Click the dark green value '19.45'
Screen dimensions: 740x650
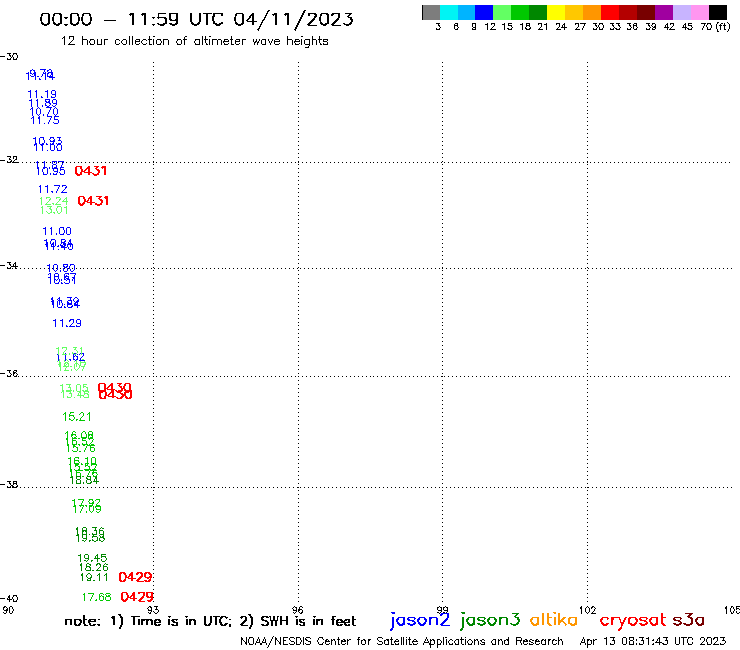(92, 558)
